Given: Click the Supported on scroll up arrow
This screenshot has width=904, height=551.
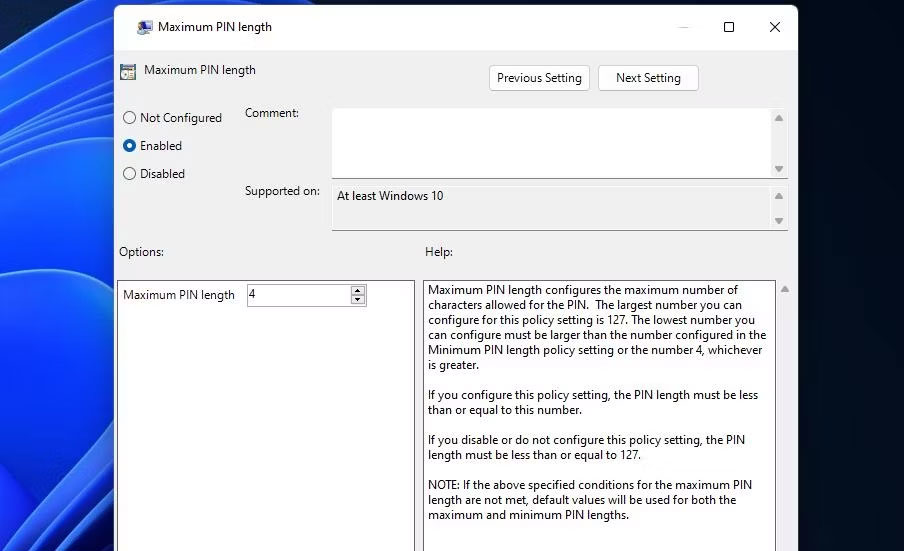Looking at the screenshot, I should (x=779, y=195).
